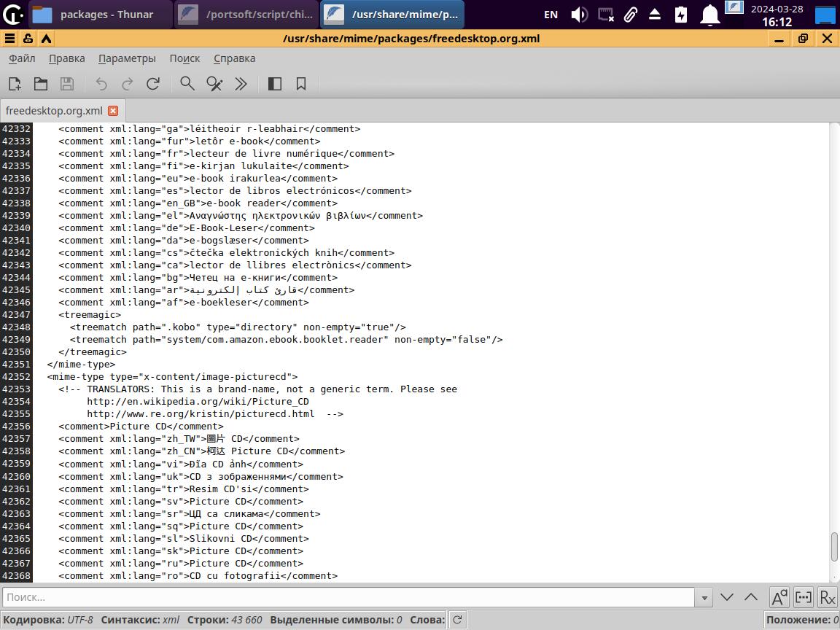Switch keyboard layout EN indicator
This screenshot has height=630, width=840.
tap(551, 15)
